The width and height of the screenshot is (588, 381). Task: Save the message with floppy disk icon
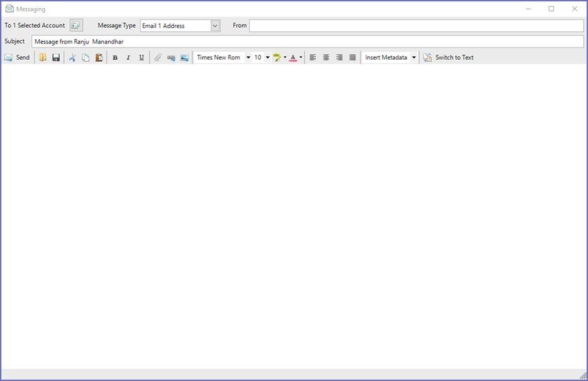(56, 57)
